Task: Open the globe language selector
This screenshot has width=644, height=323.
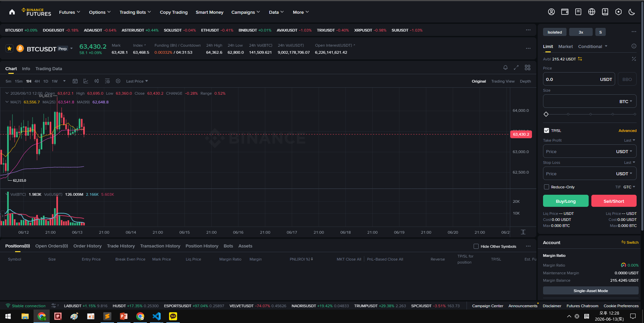Action: tap(591, 12)
